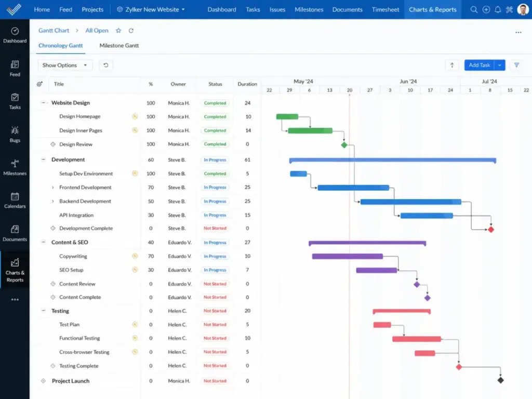Switch to Chronology Gantt tab
The image size is (532, 399).
pyautogui.click(x=60, y=46)
